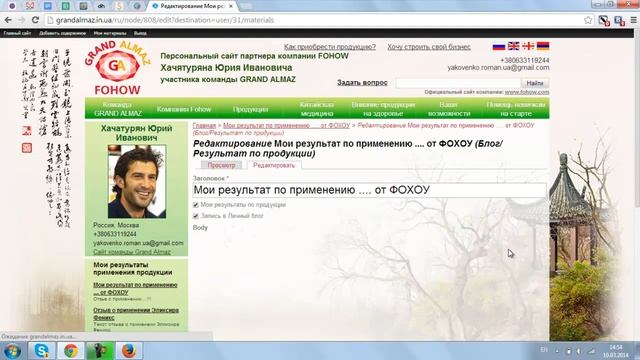Toggle 'Мои результаты по продукции' checkbox
Viewport: 640px width, 360px height.
[x=196, y=205]
